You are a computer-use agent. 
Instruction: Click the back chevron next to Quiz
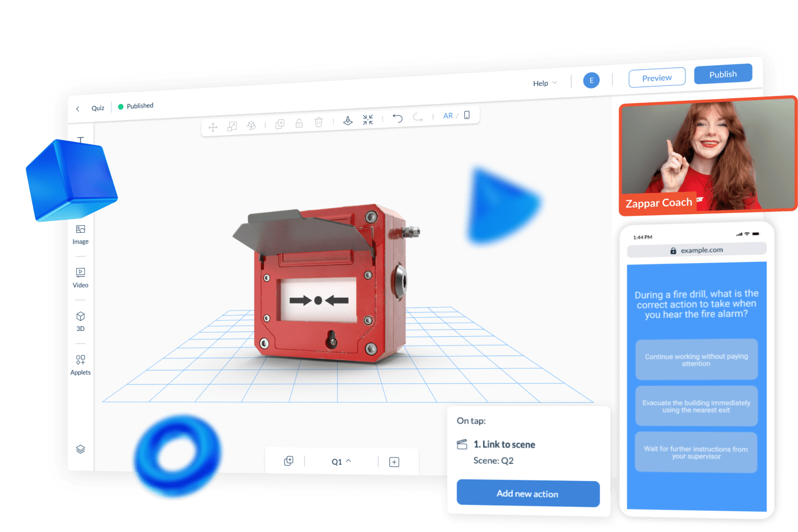[78, 107]
